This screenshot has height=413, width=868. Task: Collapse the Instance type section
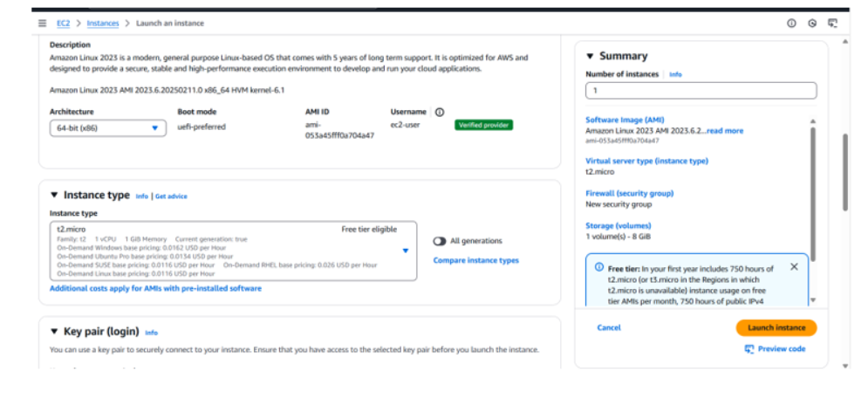tap(54, 196)
